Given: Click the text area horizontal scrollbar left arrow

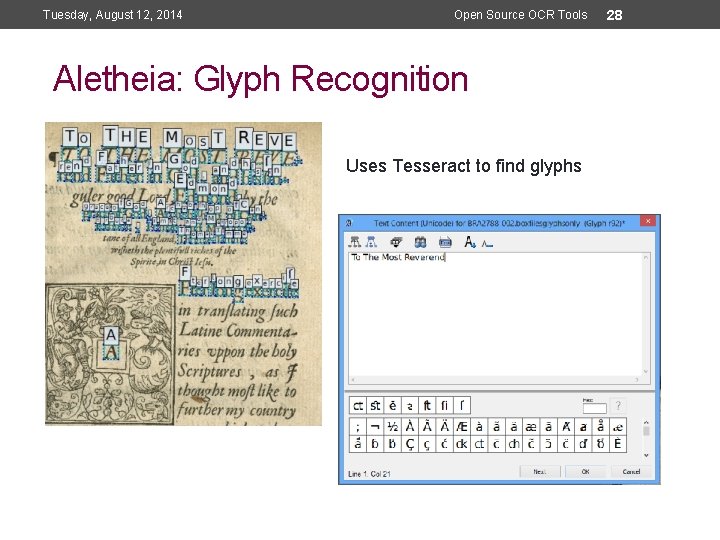Looking at the screenshot, I should pos(353,380).
